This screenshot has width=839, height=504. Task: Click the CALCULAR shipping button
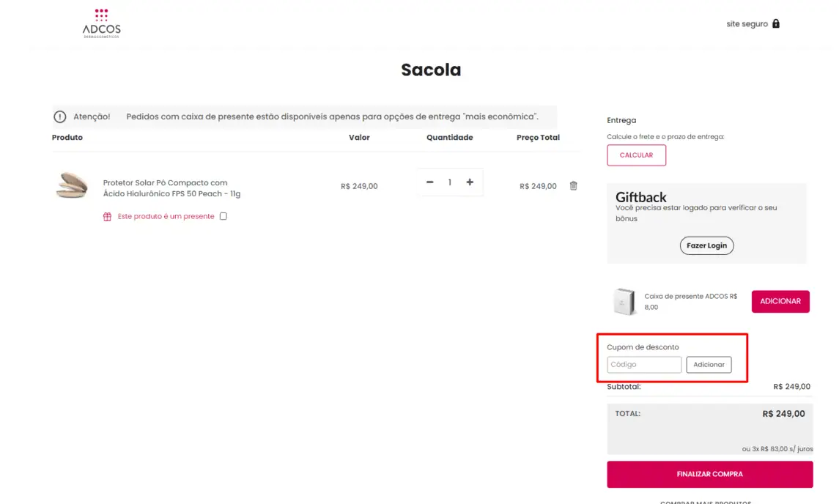(636, 155)
